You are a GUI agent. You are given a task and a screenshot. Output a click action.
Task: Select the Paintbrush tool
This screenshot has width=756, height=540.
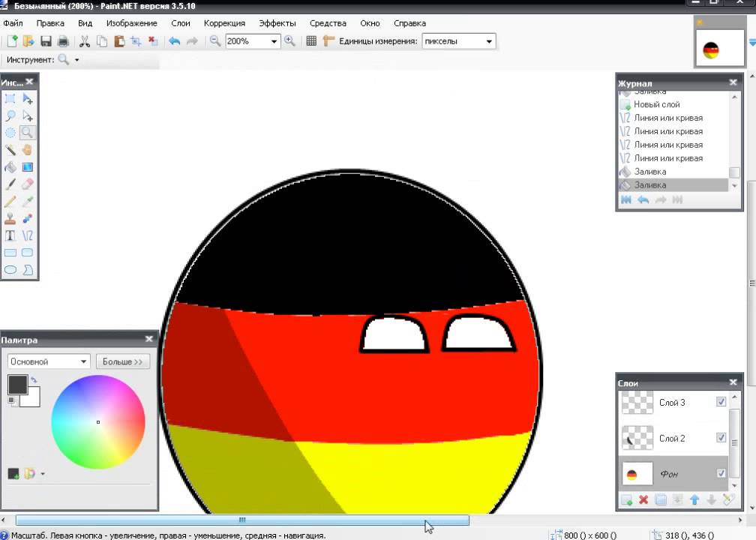(x=10, y=184)
